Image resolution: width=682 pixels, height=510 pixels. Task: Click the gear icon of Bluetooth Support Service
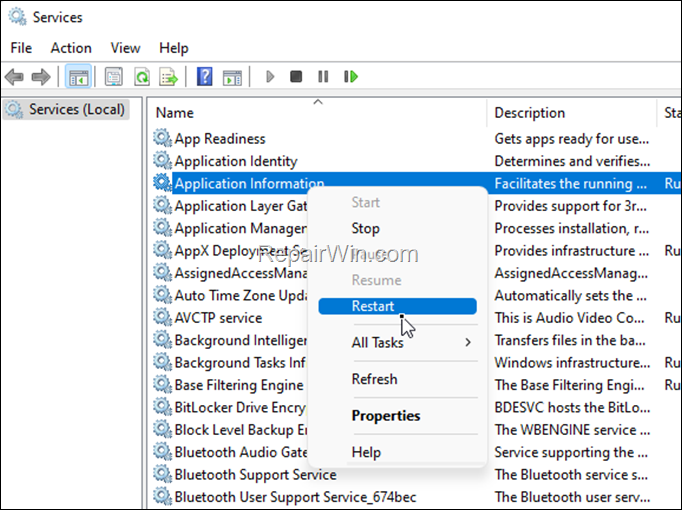tap(162, 473)
